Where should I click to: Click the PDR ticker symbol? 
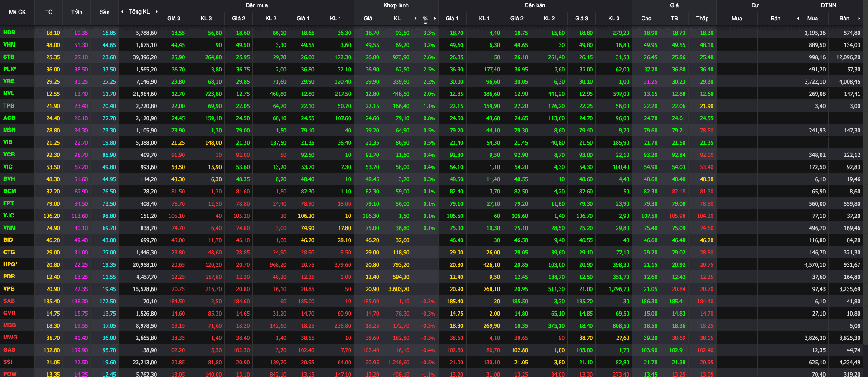click(9, 277)
